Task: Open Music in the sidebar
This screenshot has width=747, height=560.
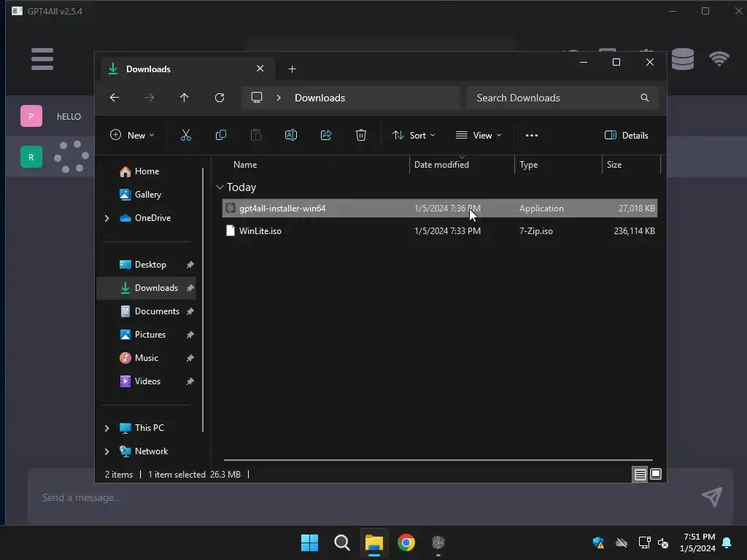Action: [x=146, y=358]
